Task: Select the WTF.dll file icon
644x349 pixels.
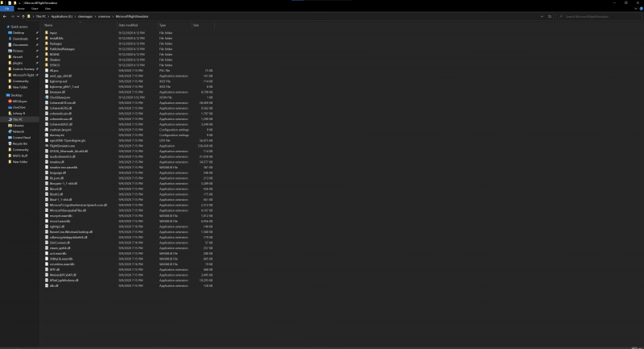Action: (47, 270)
